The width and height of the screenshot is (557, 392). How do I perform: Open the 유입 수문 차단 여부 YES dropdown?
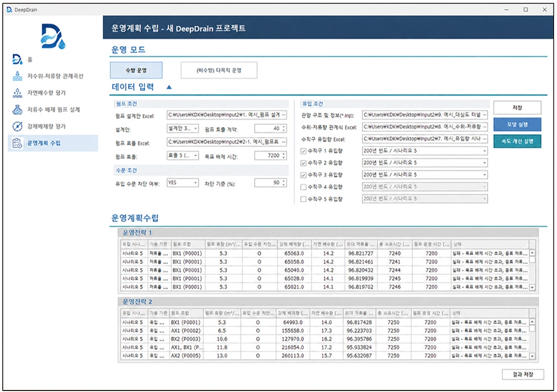coord(183,183)
